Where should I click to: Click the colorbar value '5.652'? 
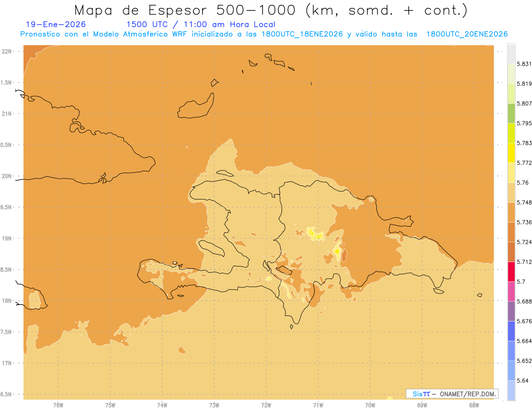pyautogui.click(x=524, y=361)
